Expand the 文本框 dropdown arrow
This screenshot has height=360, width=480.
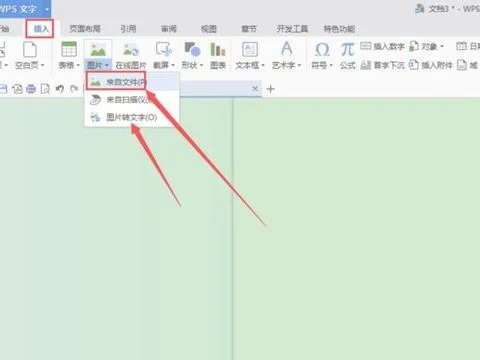(263, 65)
